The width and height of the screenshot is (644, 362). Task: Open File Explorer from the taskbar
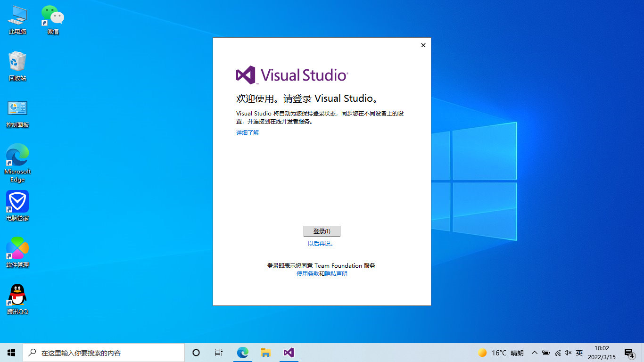265,353
